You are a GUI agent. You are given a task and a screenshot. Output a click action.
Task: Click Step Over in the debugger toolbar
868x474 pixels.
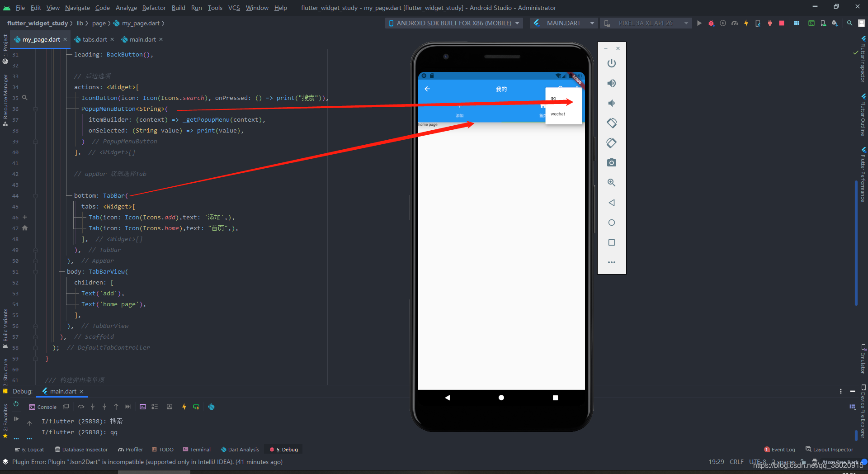(x=81, y=407)
